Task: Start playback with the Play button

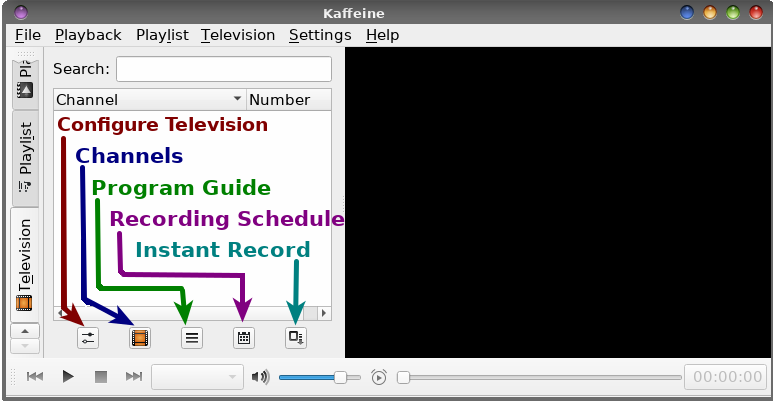Action: point(68,377)
